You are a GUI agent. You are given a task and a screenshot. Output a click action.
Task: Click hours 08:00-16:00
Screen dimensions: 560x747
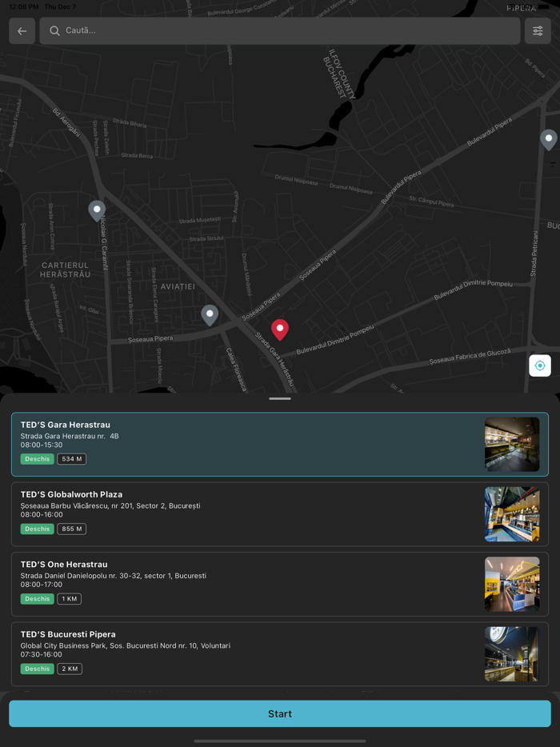click(x=42, y=514)
